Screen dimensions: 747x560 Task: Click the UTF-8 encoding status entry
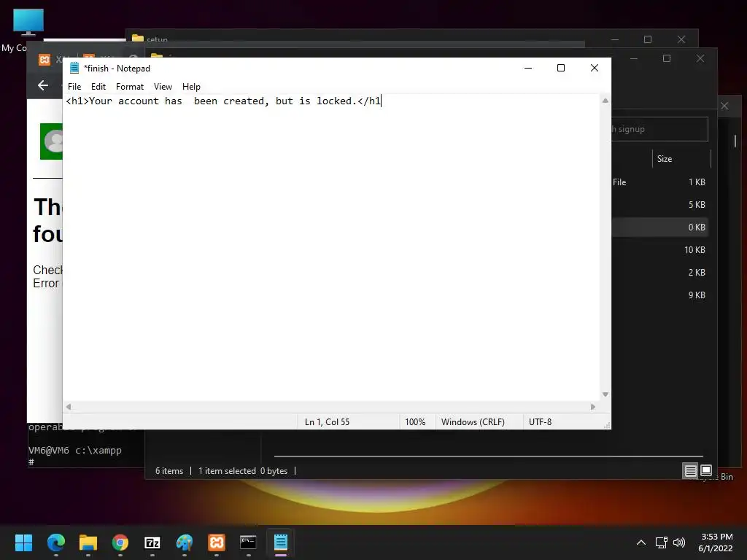click(x=540, y=422)
